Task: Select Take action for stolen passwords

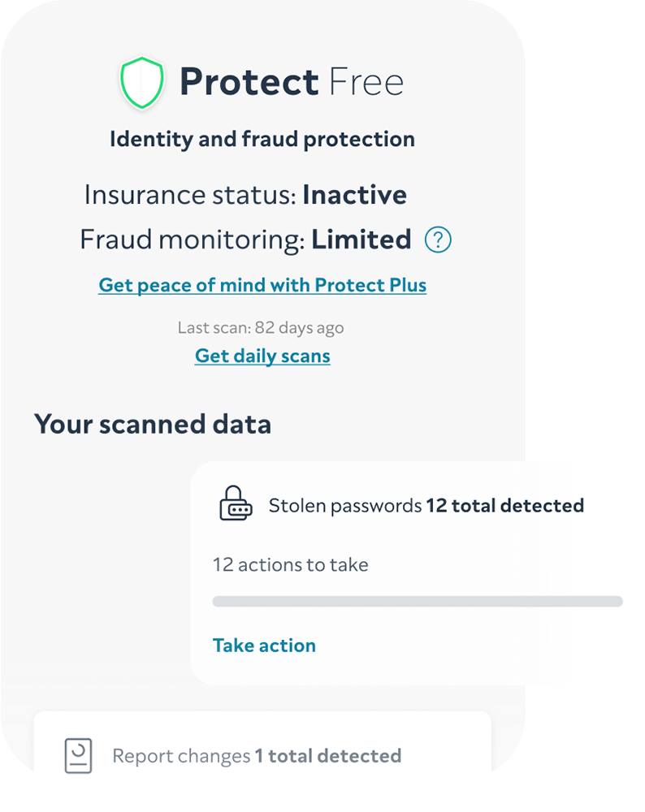Action: [263, 645]
